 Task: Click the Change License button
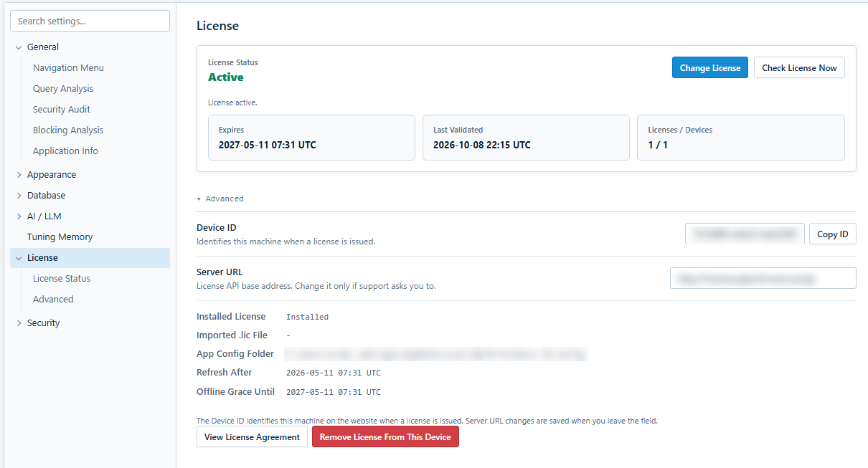pos(710,68)
